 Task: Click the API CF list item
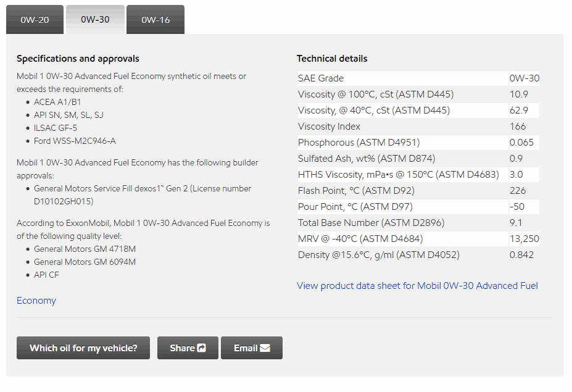click(46, 275)
